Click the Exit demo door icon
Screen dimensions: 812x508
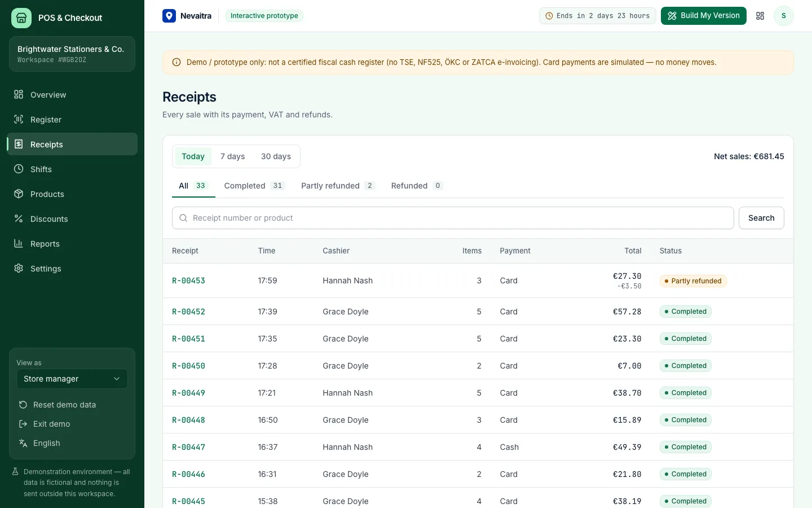pos(23,424)
